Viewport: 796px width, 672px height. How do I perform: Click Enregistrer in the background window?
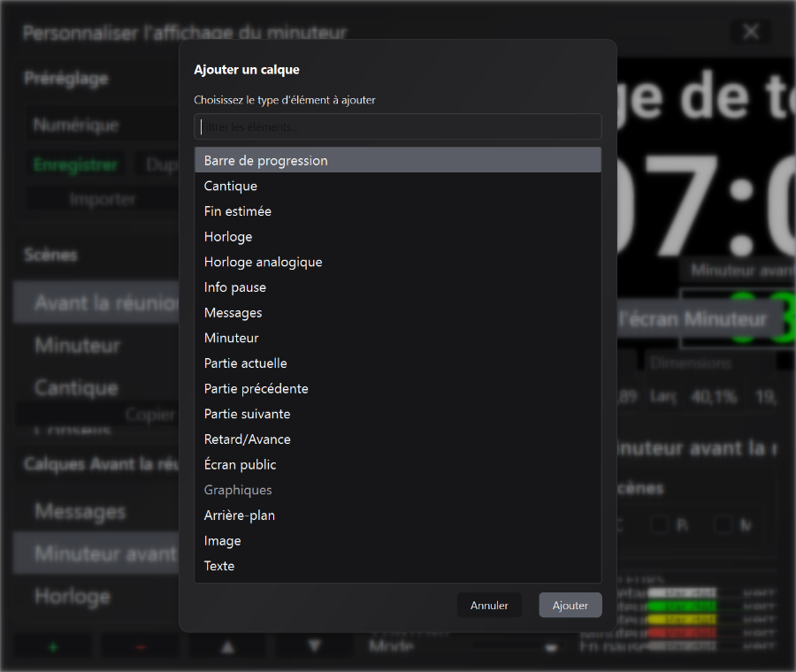(76, 165)
